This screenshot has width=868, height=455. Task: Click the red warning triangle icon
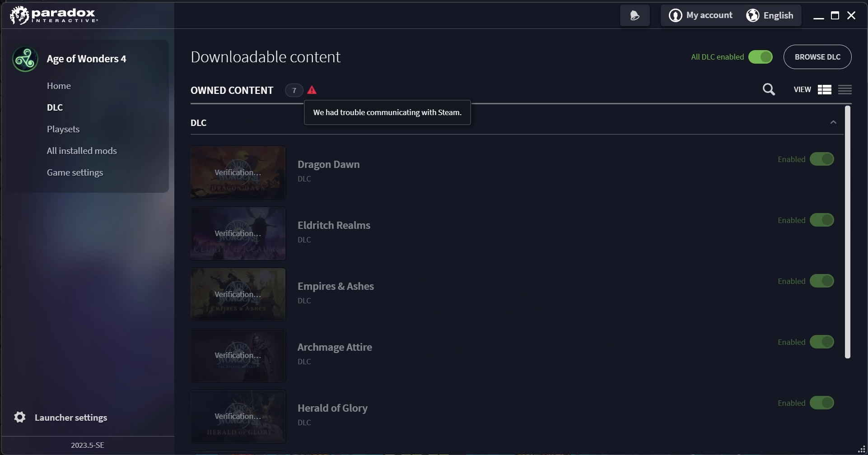tap(312, 90)
